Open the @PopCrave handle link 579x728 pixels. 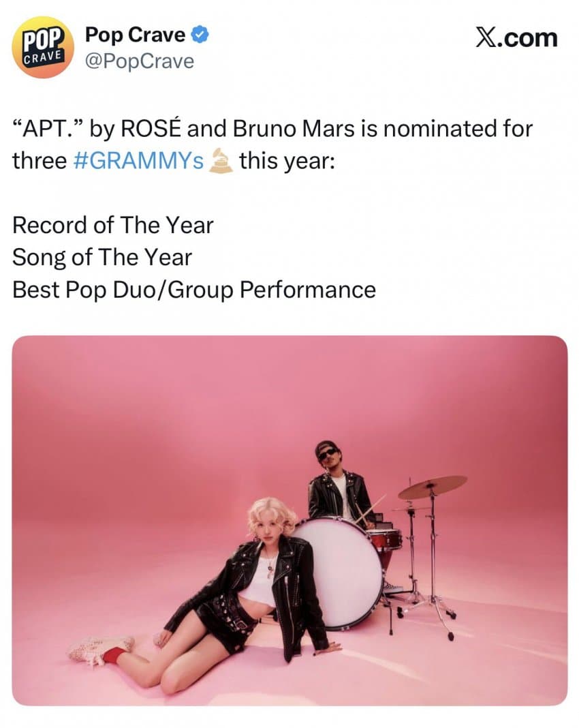(x=138, y=61)
